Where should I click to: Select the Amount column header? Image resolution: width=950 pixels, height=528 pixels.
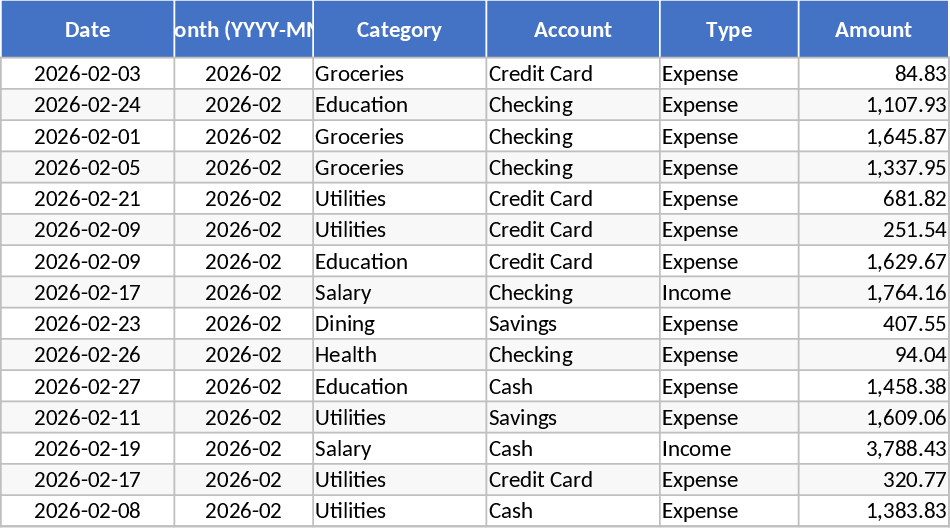click(x=873, y=30)
